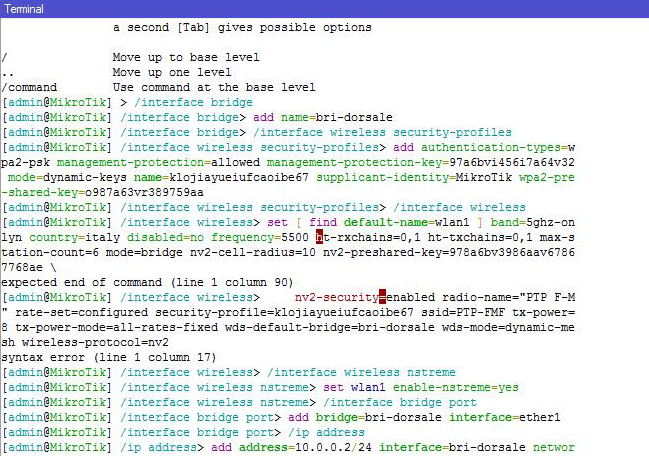Click "ssid=PTP-FMF" parameter
The image size is (649, 456).
click(463, 312)
